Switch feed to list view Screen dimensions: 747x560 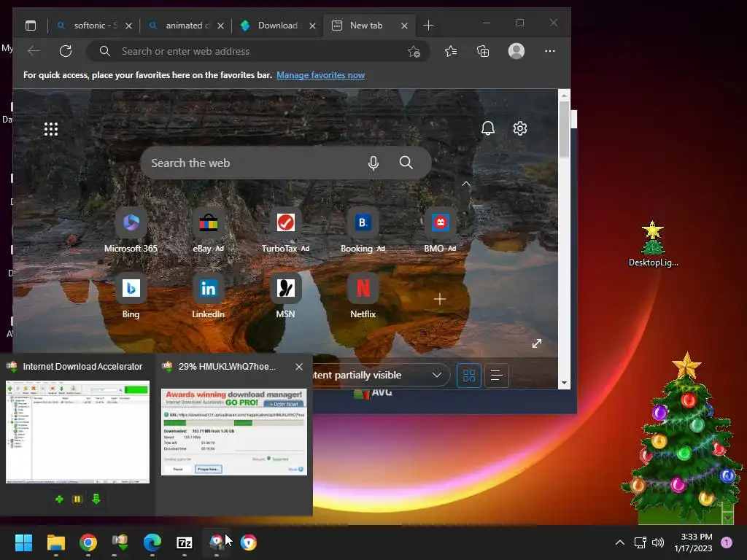(x=497, y=376)
